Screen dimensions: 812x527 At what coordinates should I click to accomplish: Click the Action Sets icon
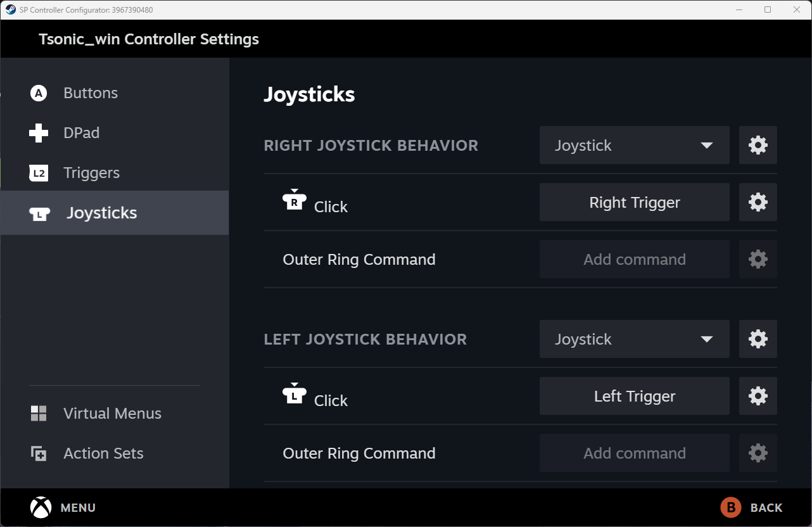point(38,453)
